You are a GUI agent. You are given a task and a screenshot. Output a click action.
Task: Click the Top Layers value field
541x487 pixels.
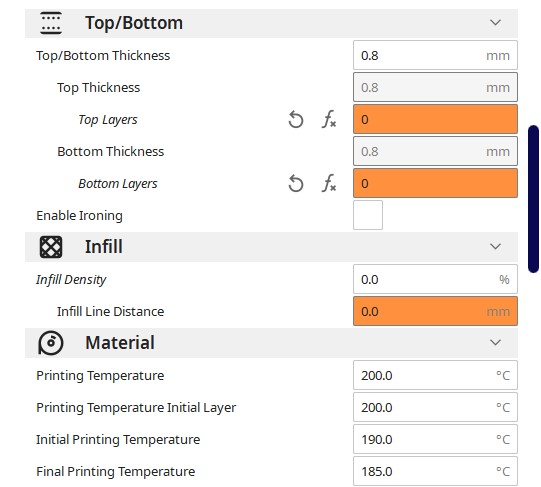pos(435,119)
